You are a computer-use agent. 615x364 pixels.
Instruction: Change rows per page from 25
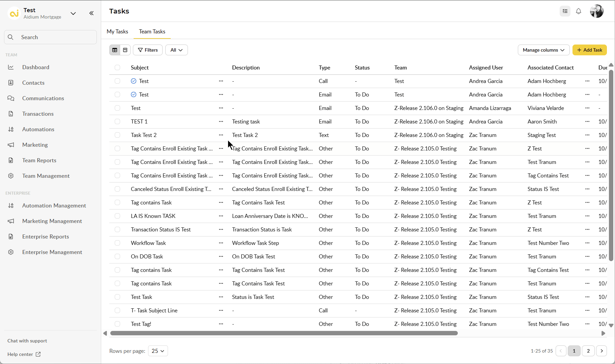[158, 351]
